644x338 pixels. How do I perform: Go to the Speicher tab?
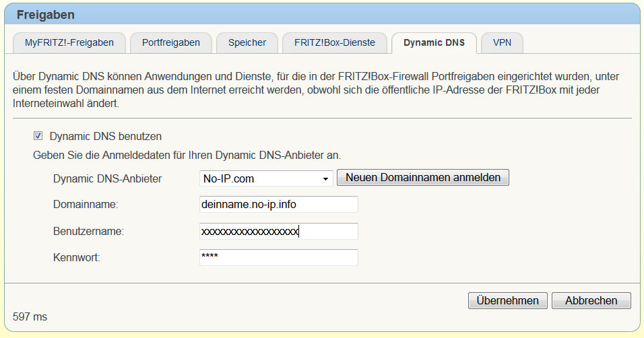point(247,42)
